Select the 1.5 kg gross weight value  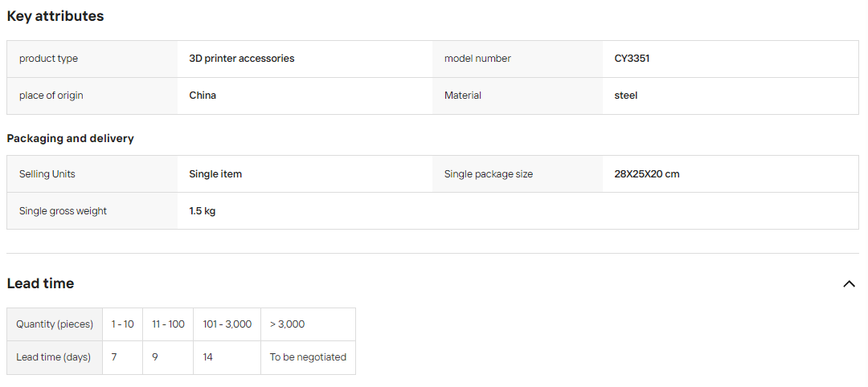pyautogui.click(x=202, y=211)
